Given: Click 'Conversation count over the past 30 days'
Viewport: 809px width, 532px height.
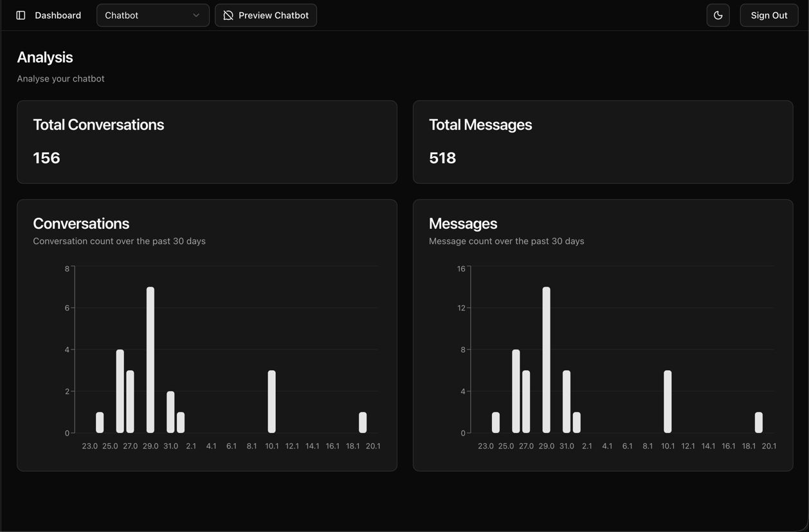Looking at the screenshot, I should coord(119,241).
